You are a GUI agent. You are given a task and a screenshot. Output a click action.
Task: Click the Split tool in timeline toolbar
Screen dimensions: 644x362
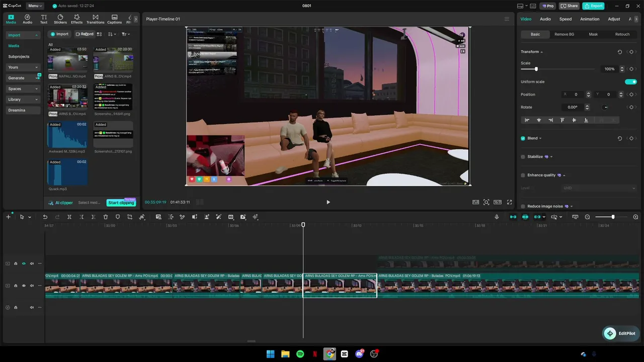click(x=69, y=217)
